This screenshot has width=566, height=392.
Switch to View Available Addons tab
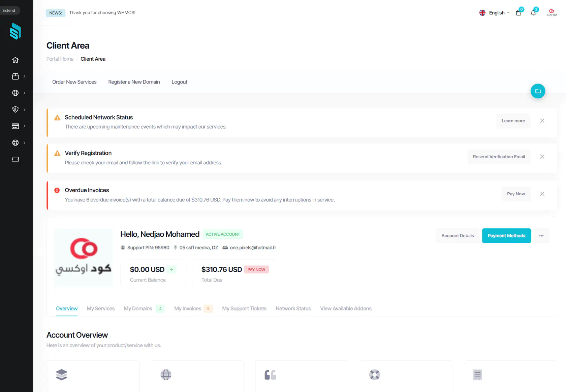pos(346,308)
